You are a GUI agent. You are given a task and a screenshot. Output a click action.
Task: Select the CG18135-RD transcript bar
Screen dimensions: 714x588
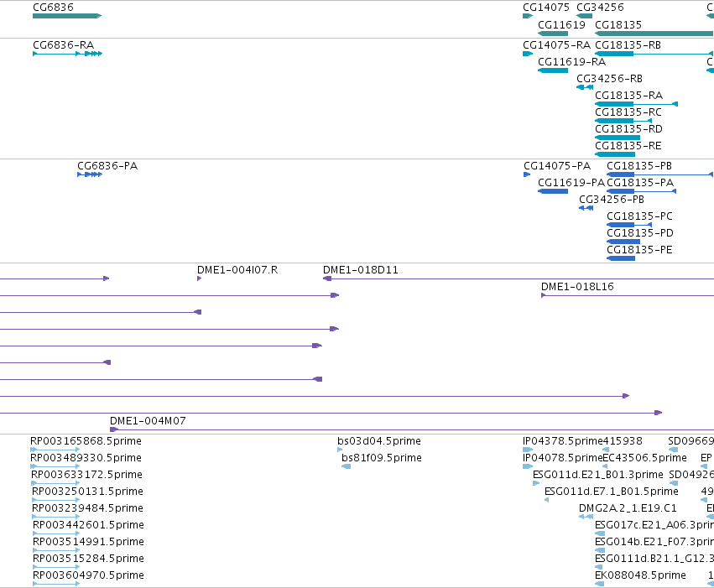point(618,138)
